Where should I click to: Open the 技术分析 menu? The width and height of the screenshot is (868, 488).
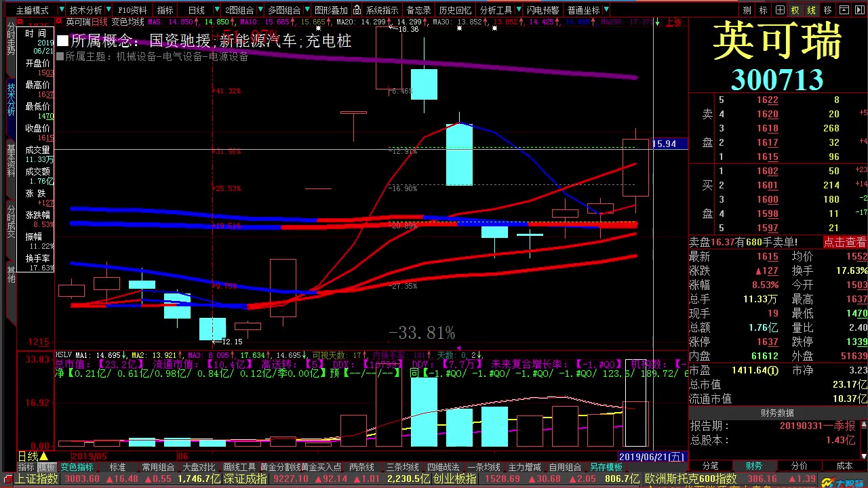pos(86,10)
